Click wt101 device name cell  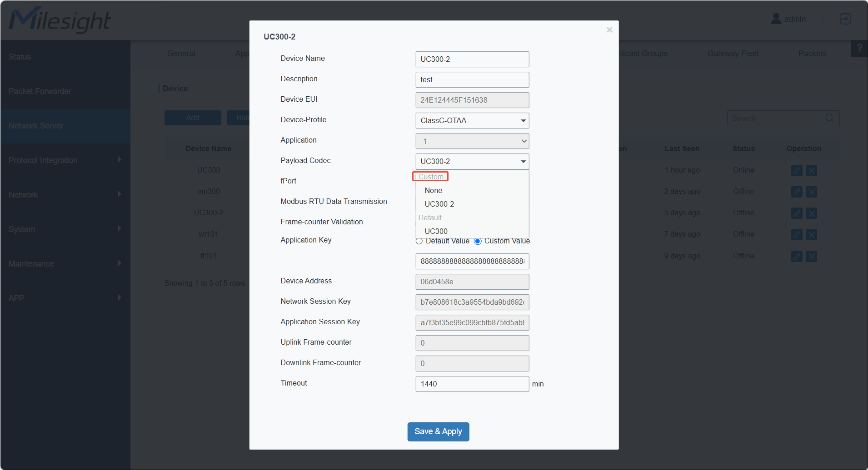tap(209, 234)
